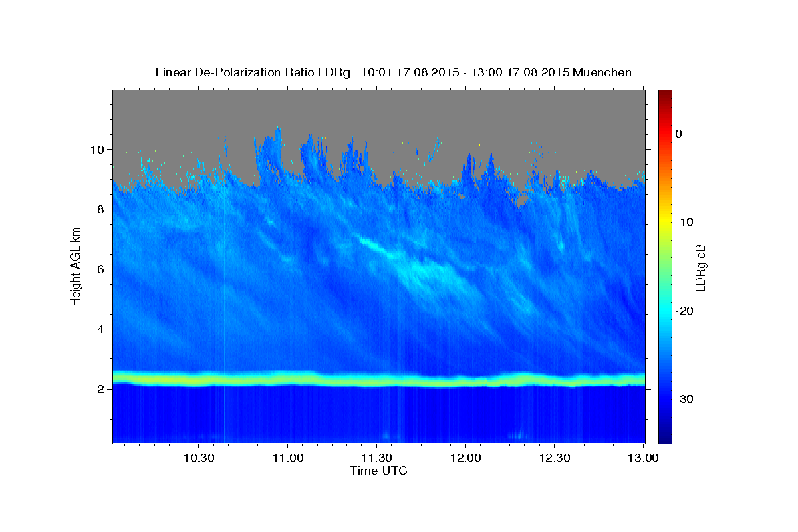Click the '11:30' time axis label
The image size is (798, 532).
coord(376,458)
